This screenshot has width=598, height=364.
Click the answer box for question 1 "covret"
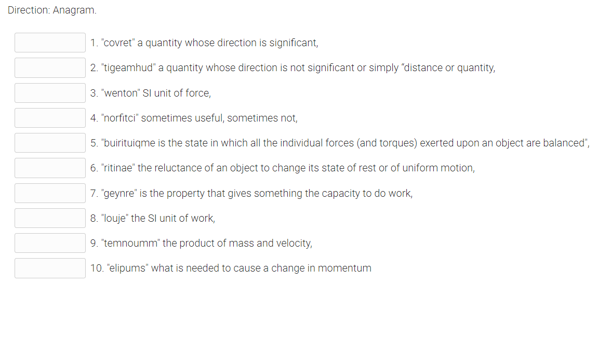pyautogui.click(x=50, y=42)
